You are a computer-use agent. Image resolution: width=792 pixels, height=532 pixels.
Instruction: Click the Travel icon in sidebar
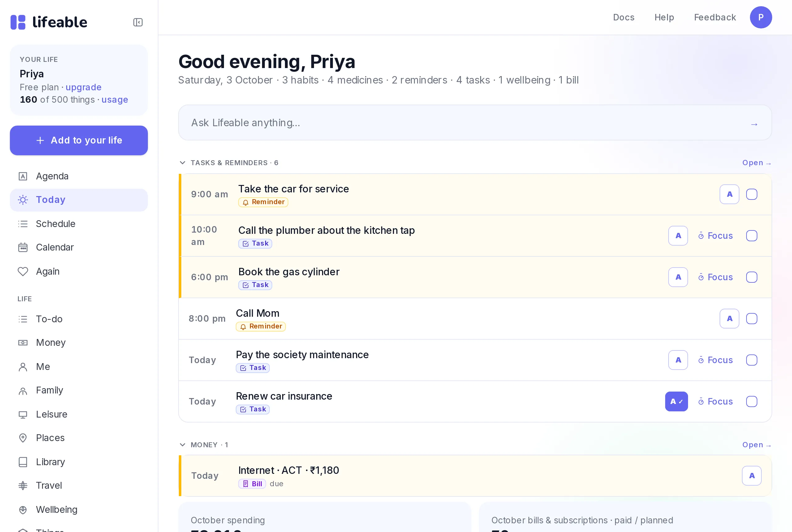click(23, 486)
